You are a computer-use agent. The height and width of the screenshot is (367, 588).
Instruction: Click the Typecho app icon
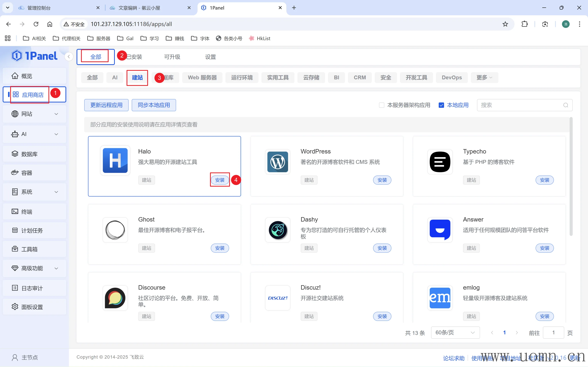point(440,162)
